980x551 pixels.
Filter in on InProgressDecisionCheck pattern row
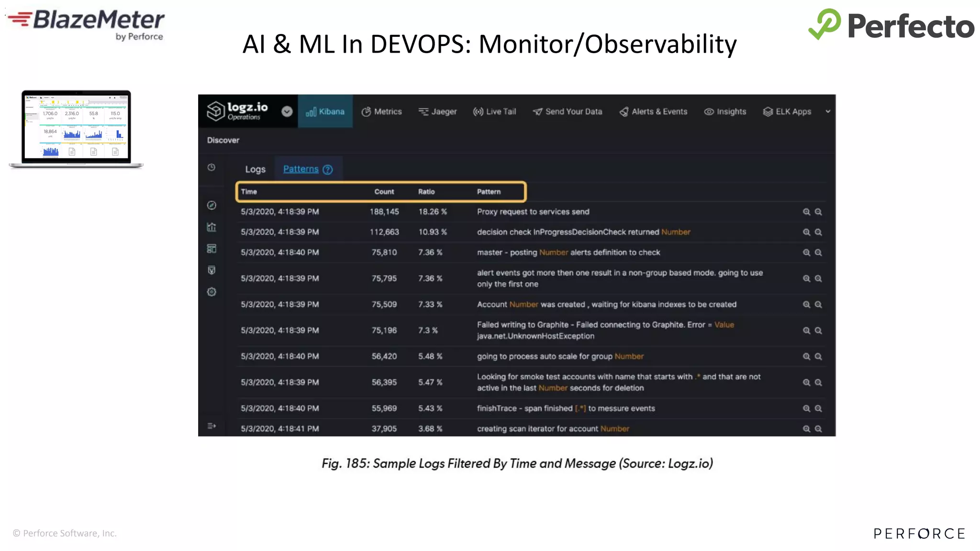tap(806, 232)
